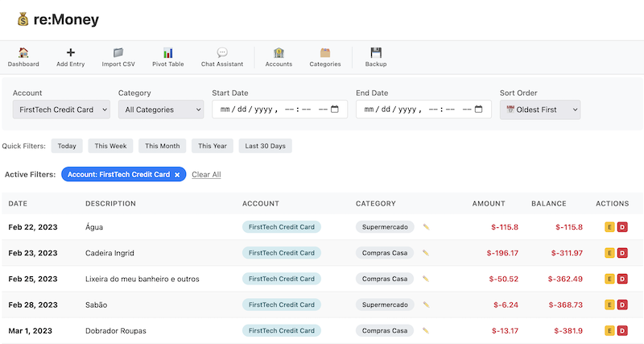Viewport: 644px width, 344px height.
Task: Open the Accounts bank icon
Action: [x=279, y=52]
